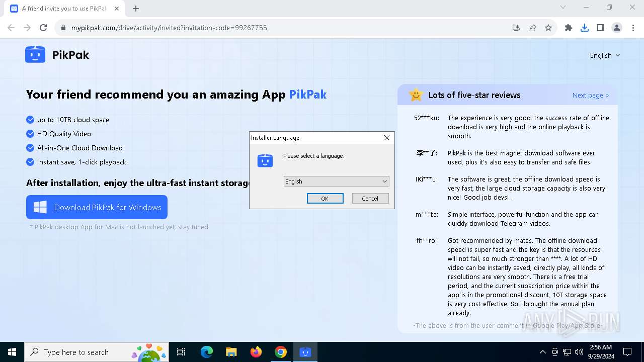Open the Chrome tab search chevron

tap(563, 8)
